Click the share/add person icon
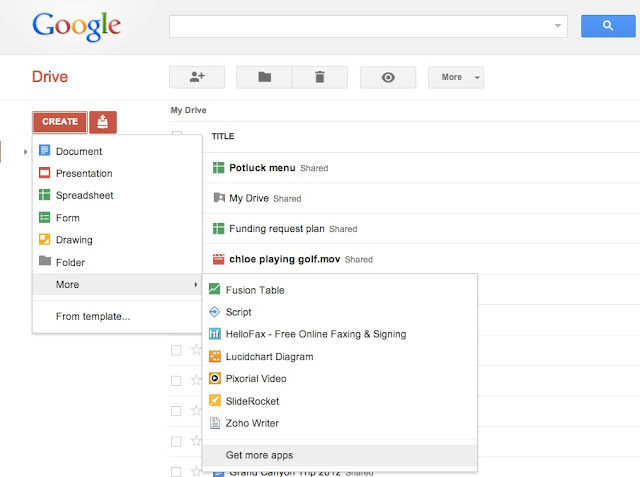 pos(197,77)
